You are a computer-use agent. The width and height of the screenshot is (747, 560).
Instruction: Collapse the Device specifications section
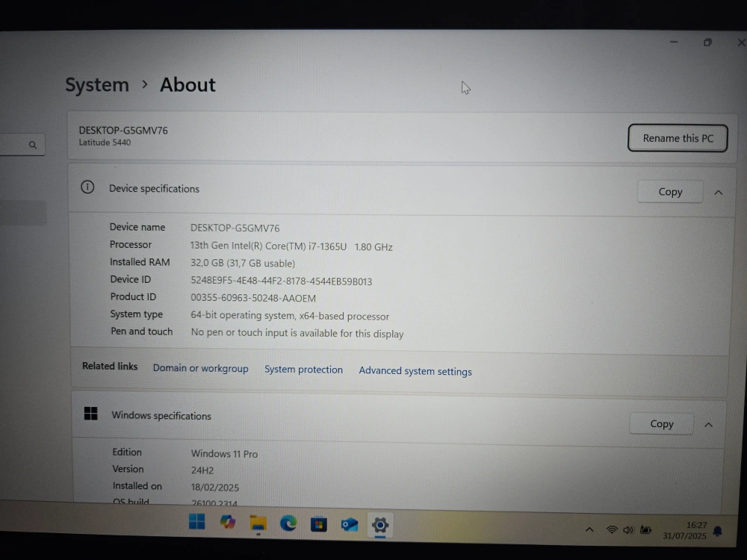(718, 193)
